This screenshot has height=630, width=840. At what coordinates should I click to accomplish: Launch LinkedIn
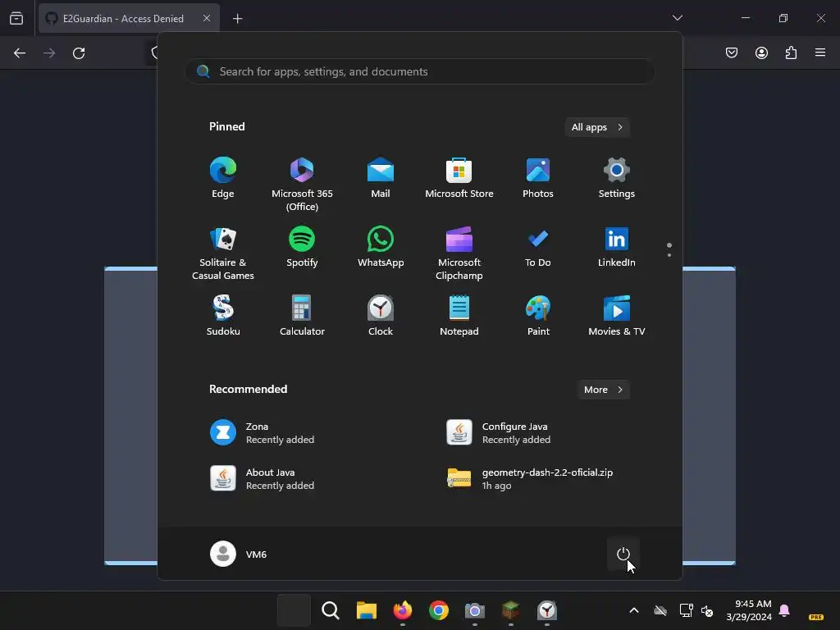coord(617,247)
